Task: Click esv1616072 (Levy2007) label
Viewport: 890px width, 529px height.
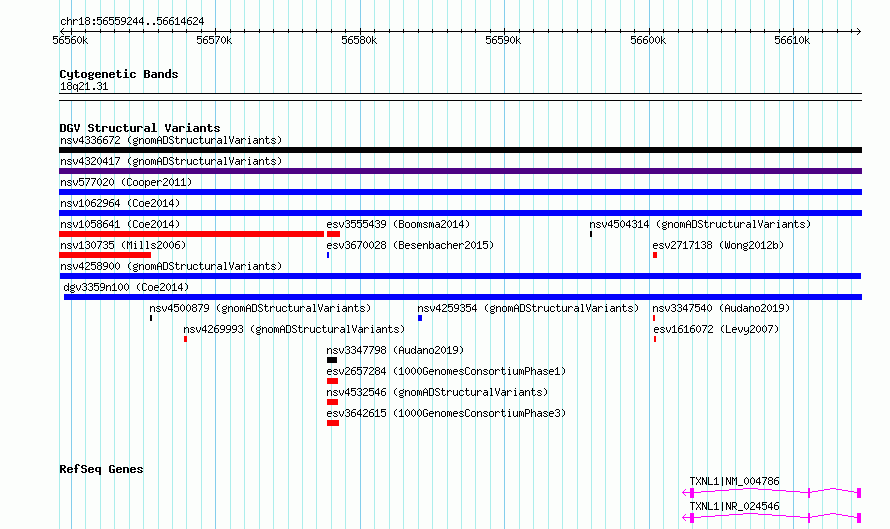Action: [x=716, y=329]
